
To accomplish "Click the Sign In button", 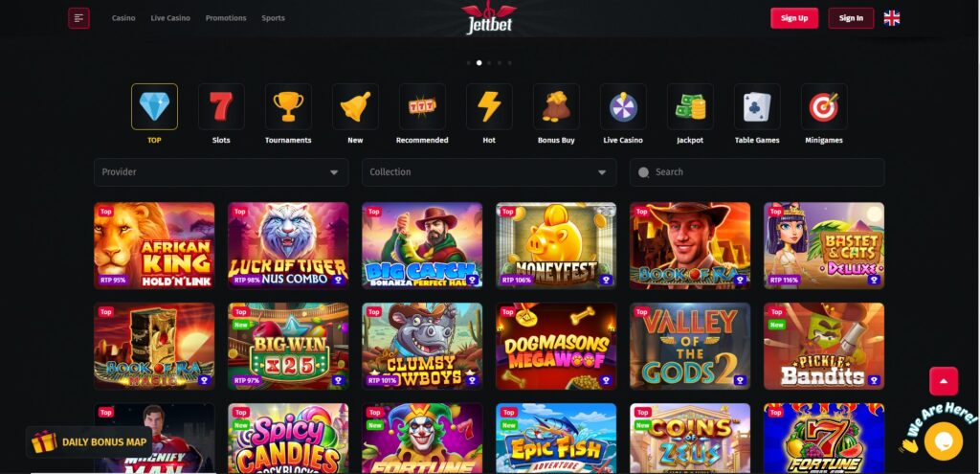I will 851,18.
